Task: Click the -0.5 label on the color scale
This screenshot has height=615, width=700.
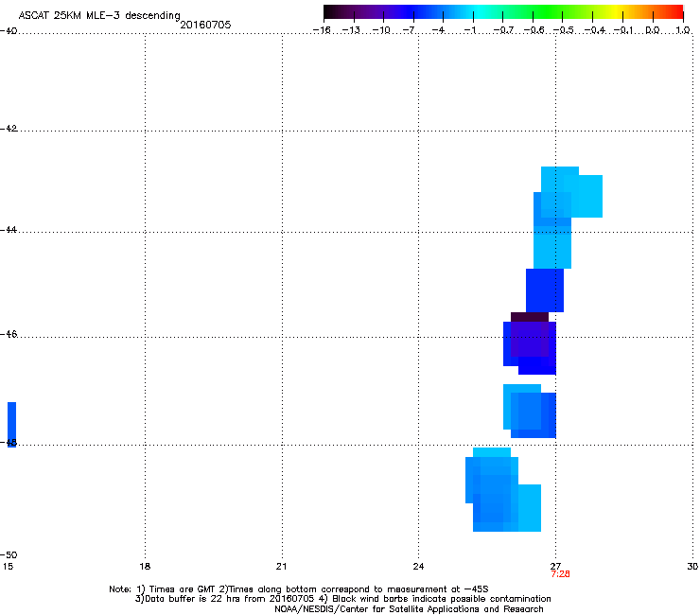Action: tap(563, 30)
